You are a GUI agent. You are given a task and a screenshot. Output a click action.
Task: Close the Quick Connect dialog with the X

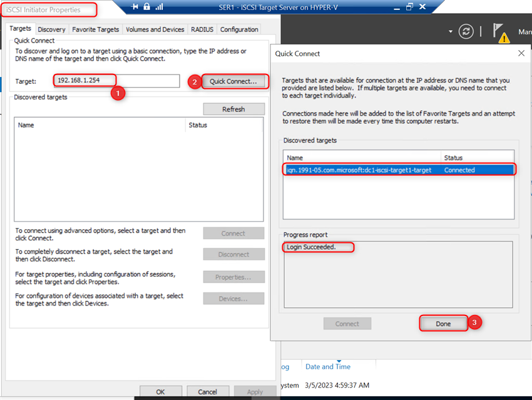point(521,53)
